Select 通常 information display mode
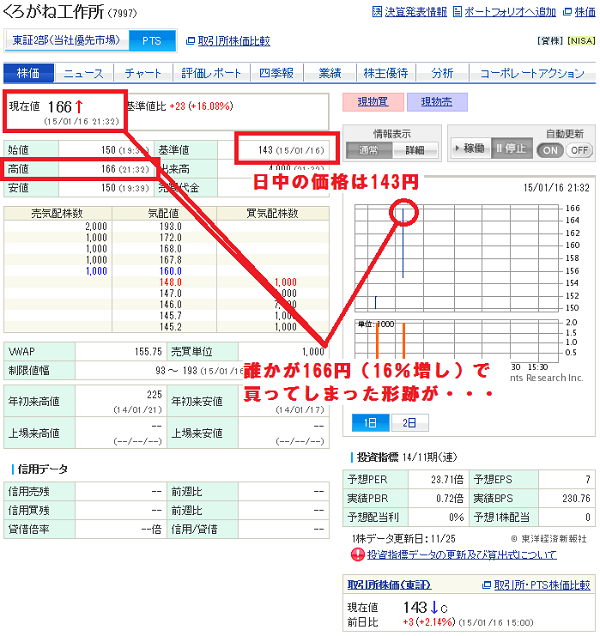600x636 pixels. tap(369, 150)
